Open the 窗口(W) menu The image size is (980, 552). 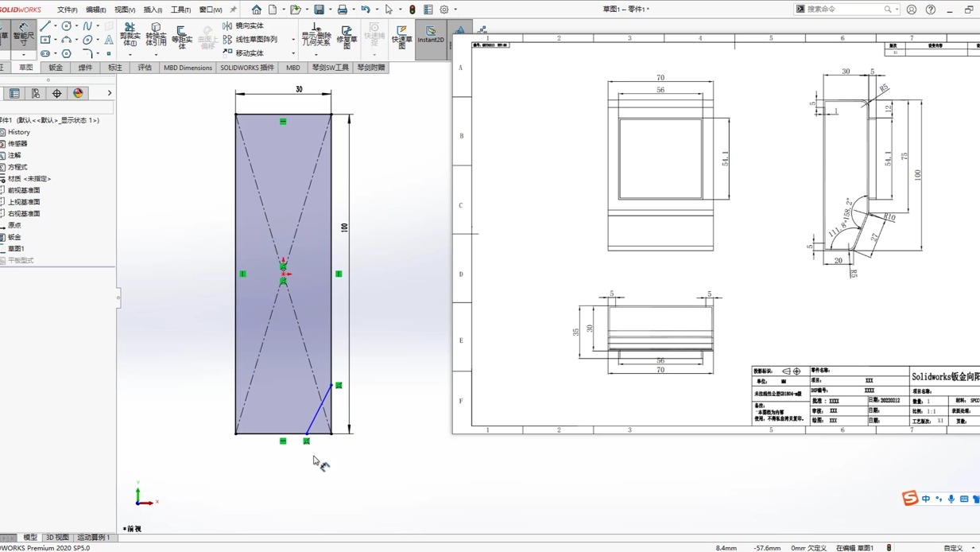pos(211,10)
